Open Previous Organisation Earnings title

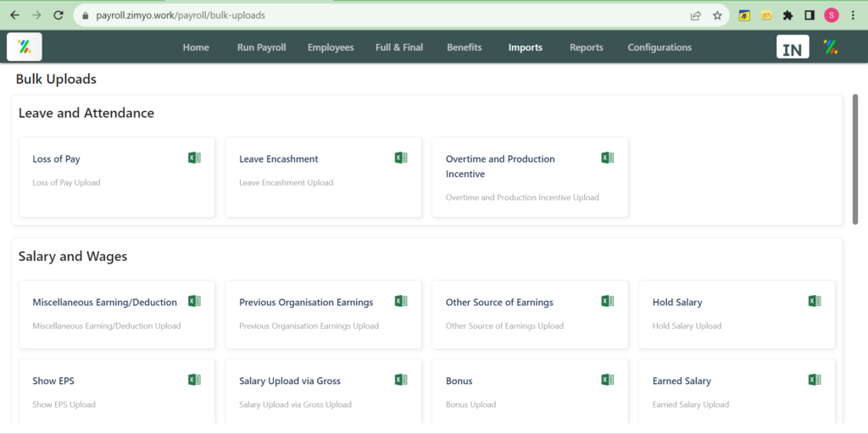point(306,303)
